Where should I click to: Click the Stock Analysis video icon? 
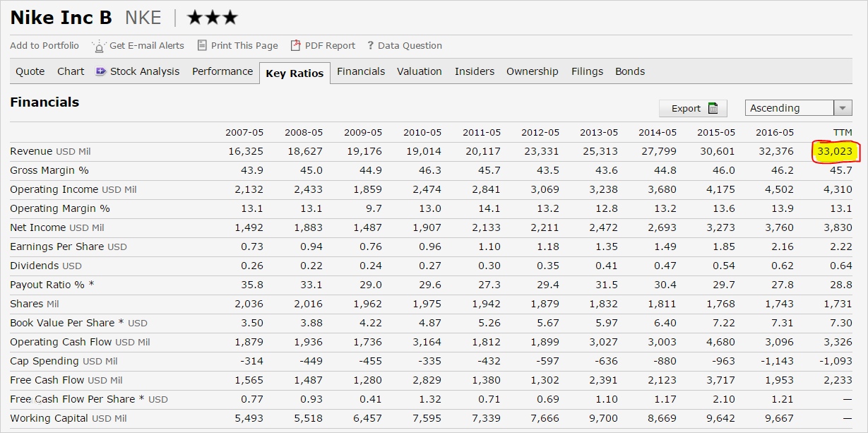100,71
